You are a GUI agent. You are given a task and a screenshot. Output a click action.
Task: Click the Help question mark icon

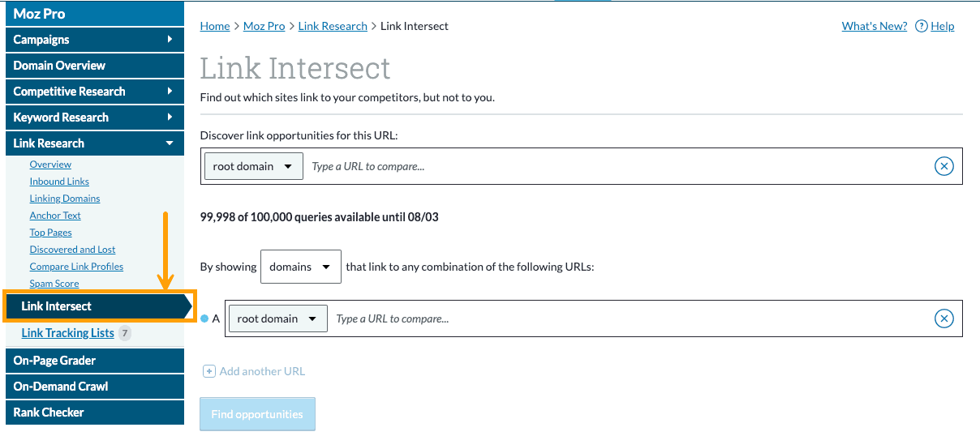921,26
